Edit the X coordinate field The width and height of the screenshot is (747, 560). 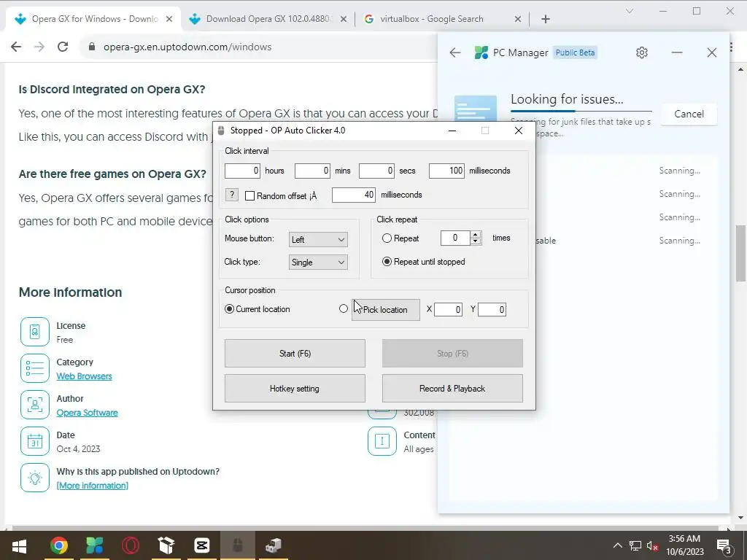click(449, 309)
